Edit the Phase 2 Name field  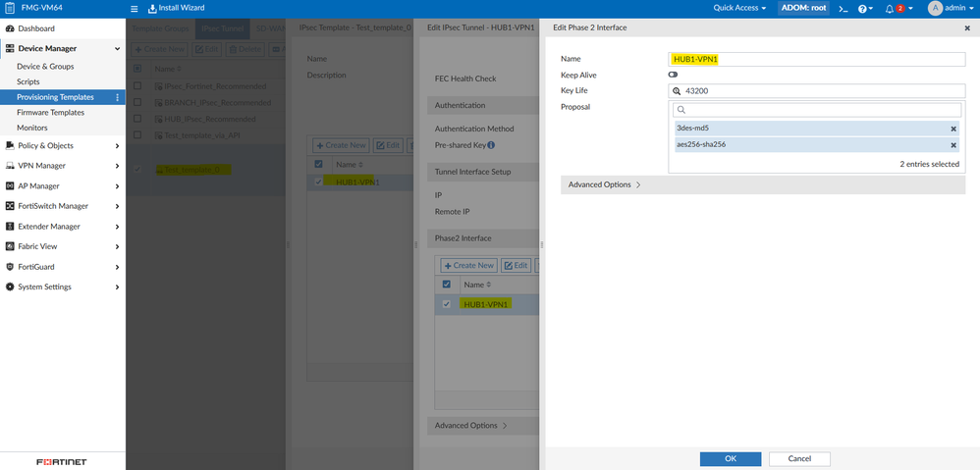coord(817,59)
